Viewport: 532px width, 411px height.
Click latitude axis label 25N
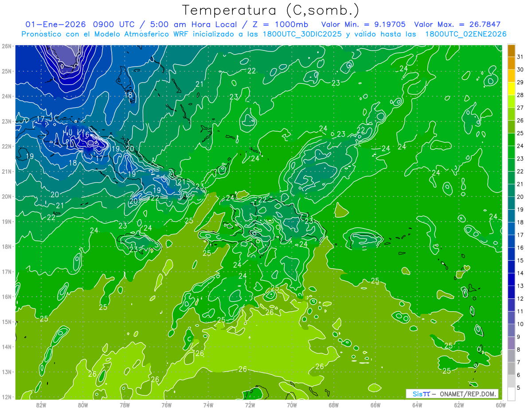point(7,71)
